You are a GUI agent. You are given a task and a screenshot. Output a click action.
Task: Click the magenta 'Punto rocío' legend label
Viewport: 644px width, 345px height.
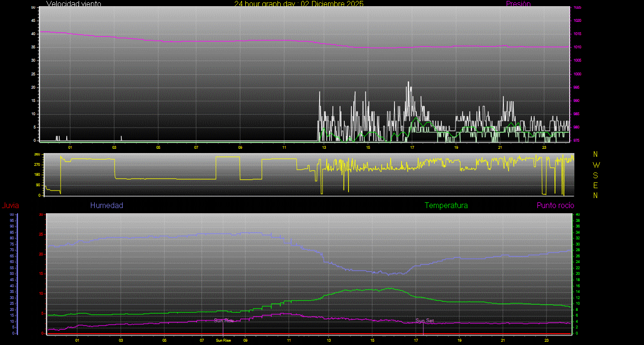(555, 205)
